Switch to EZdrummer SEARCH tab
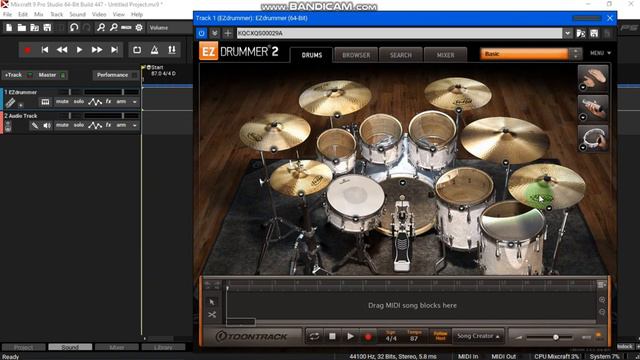 click(400, 55)
